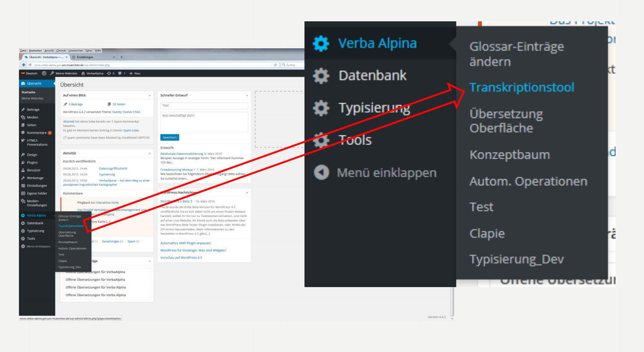This screenshot has height=352, width=644.
Task: Close the Einstellungen browser tab
Action: 114,57
